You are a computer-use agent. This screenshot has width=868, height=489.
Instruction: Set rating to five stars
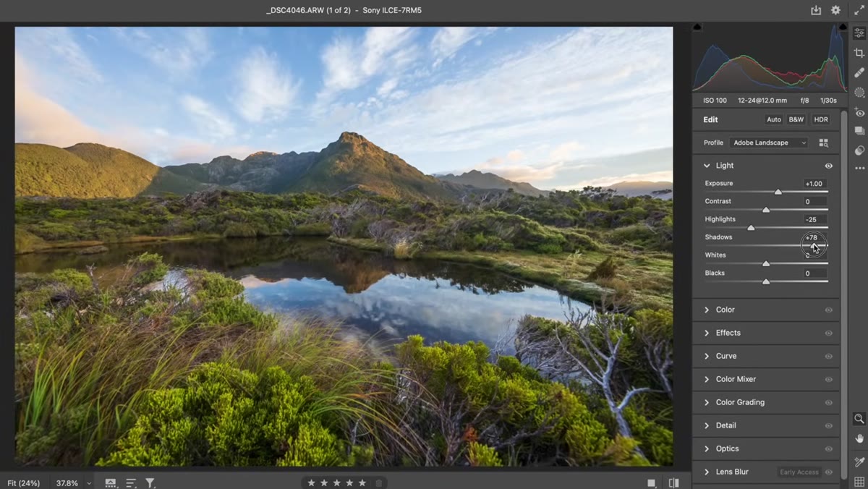click(x=362, y=482)
